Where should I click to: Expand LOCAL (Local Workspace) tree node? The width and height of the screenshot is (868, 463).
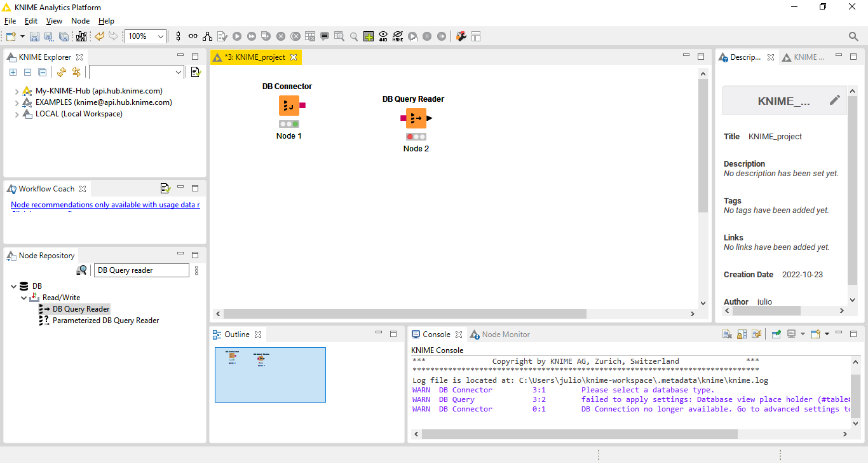pos(17,114)
